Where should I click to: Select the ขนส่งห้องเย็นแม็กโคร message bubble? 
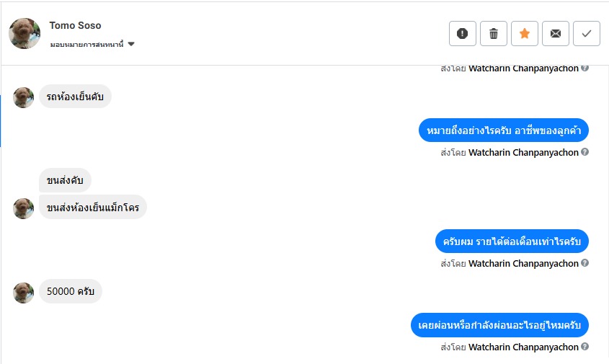(x=93, y=208)
